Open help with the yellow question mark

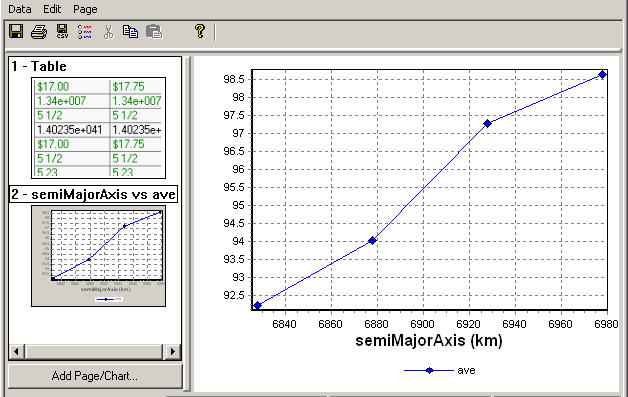[199, 31]
